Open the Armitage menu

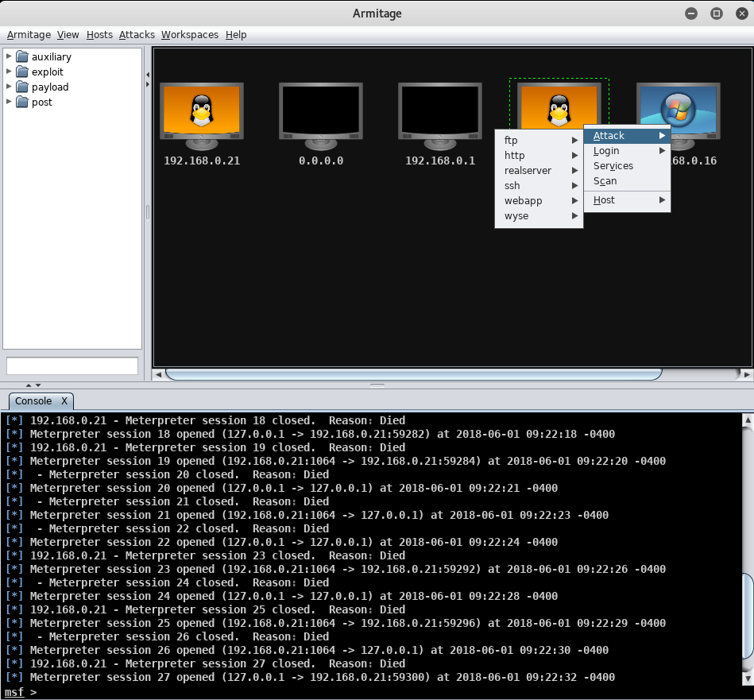[29, 35]
